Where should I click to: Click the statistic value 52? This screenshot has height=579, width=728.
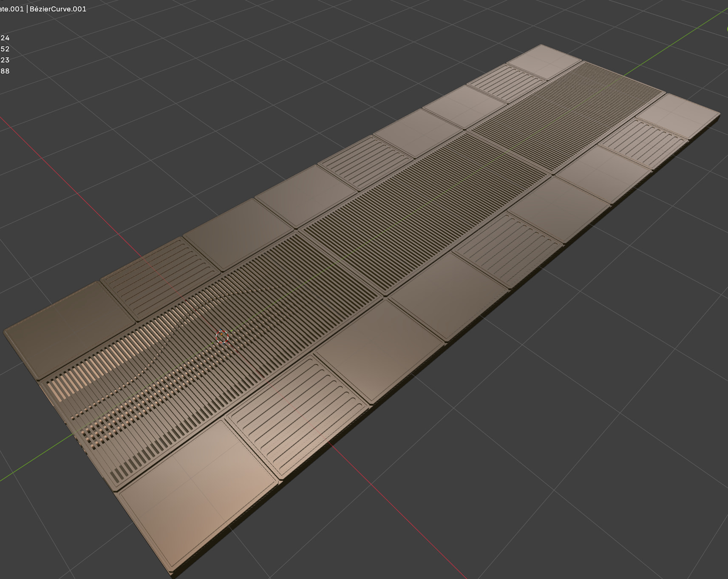click(x=5, y=49)
